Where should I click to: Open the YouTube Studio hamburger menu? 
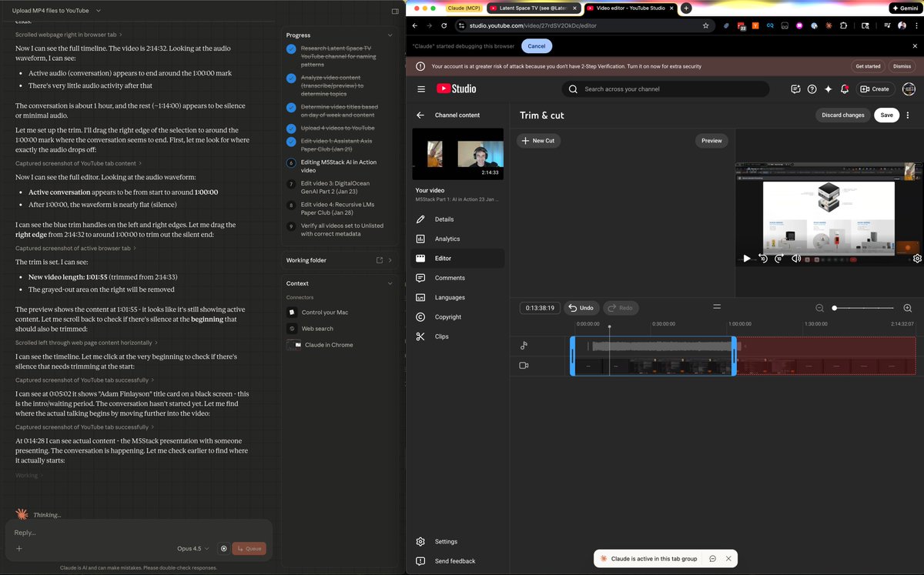(421, 89)
